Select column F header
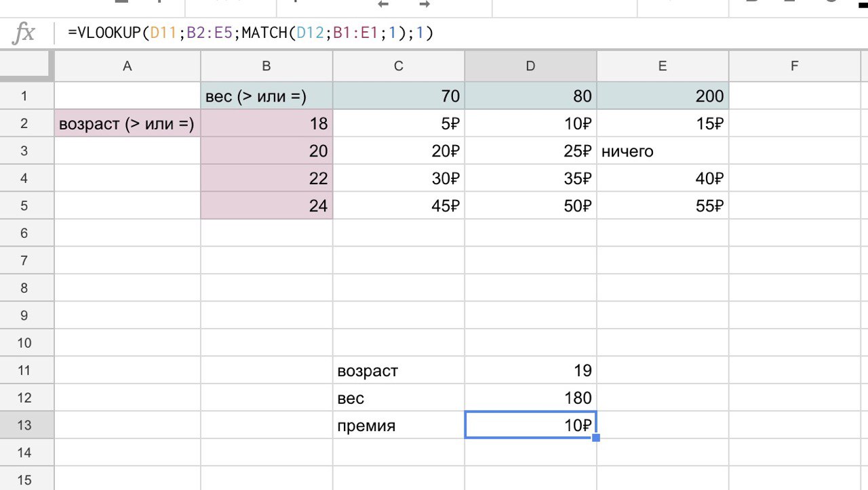 click(794, 66)
